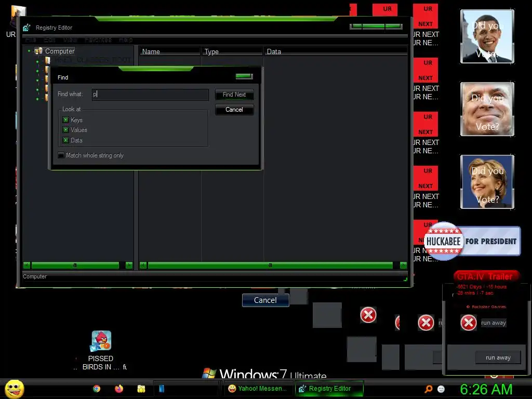
Task: Expand the HKEY_CLASSES_ROOT tree node
Action: click(x=37, y=61)
